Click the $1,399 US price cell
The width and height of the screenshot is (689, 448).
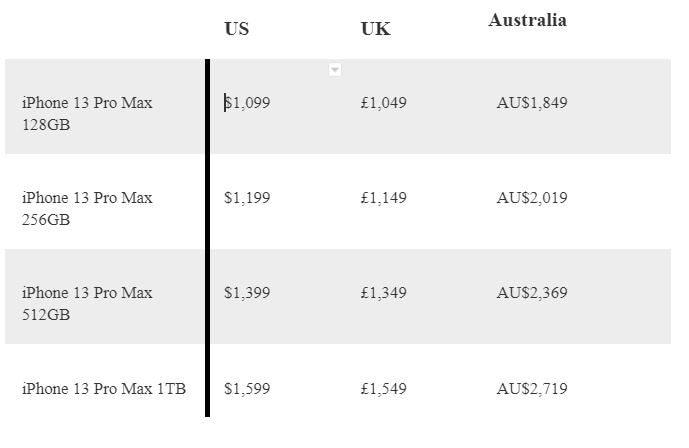coord(247,292)
